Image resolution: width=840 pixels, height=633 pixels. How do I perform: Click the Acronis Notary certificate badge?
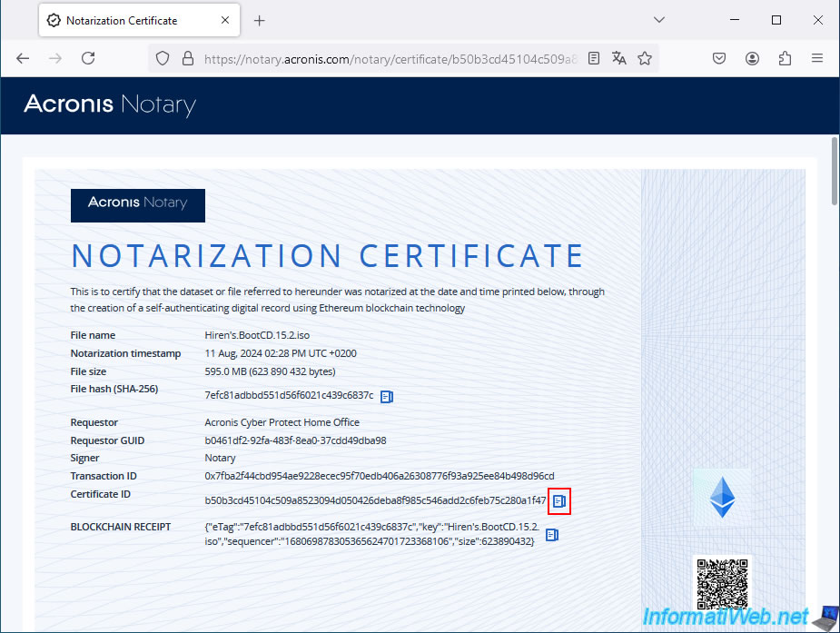pos(138,205)
